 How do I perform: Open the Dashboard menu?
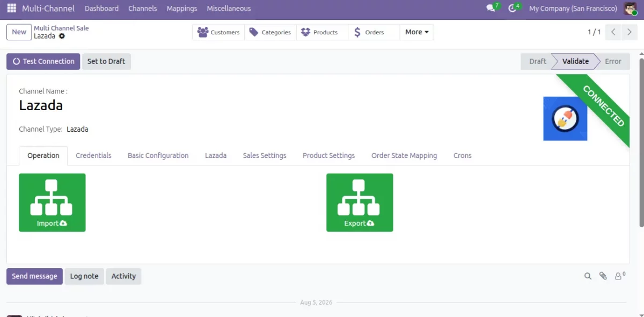pos(101,8)
